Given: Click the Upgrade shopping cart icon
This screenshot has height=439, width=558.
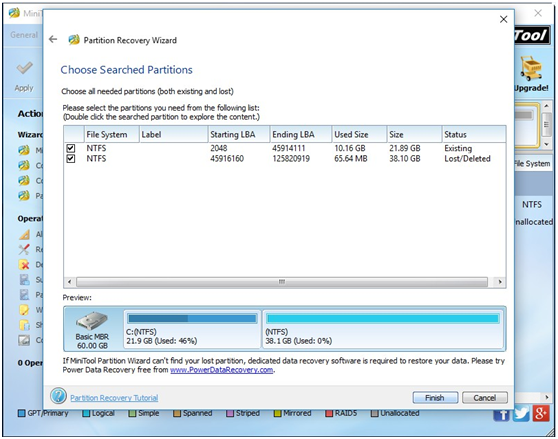Looking at the screenshot, I should [x=531, y=68].
